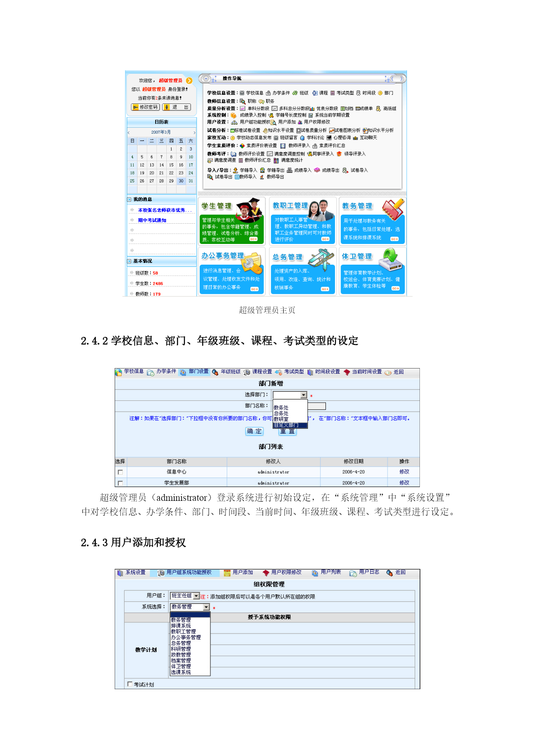
Task: Select day 30 in the March calendar
Action: click(181, 181)
